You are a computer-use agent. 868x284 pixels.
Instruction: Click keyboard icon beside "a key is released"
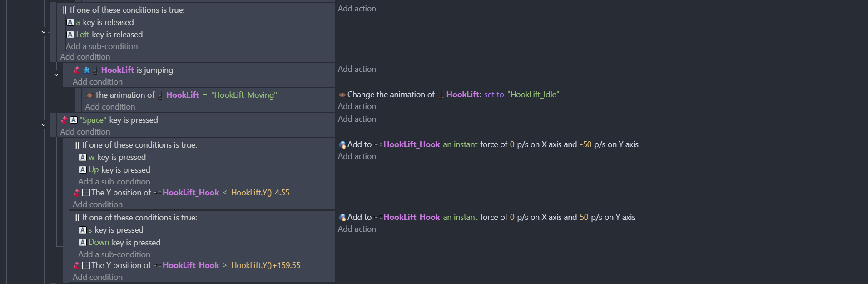point(70,22)
